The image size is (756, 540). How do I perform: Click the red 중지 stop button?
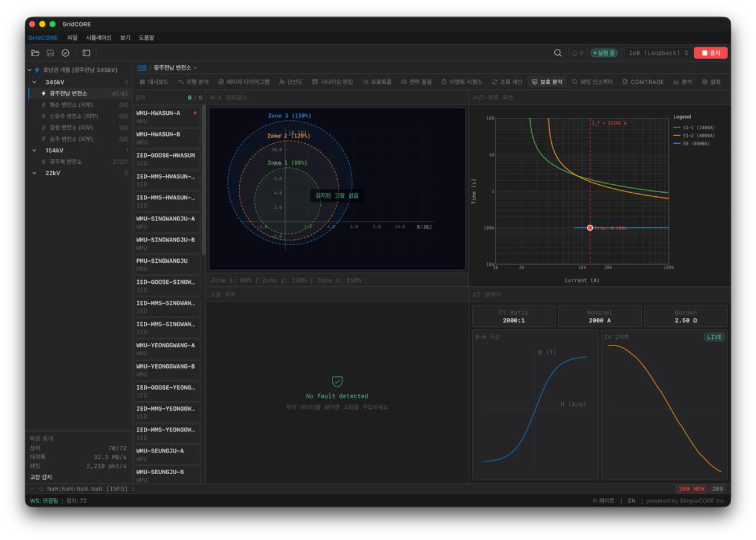(x=711, y=53)
